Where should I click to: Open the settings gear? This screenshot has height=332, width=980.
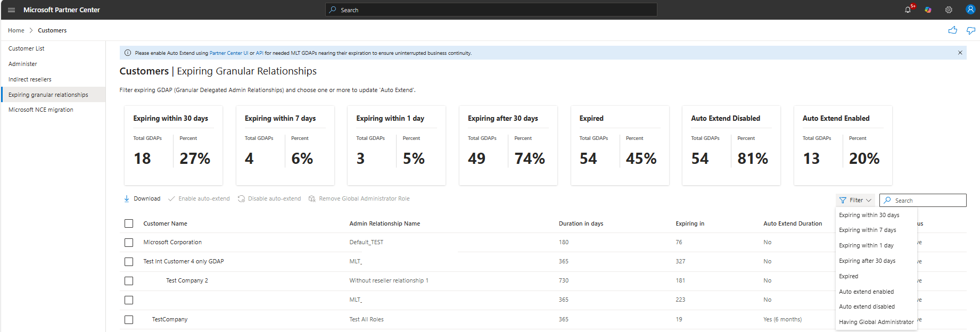pos(949,10)
